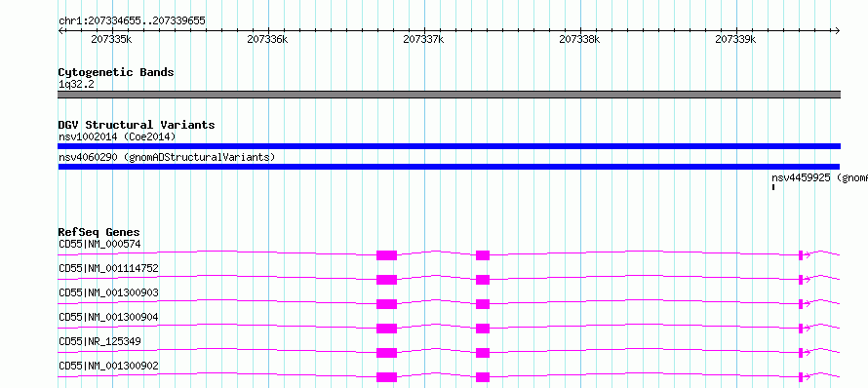Screen dimensions: 868x388
Task: Click the nsv1002014 (Coe2014) variant bar
Action: tap(449, 146)
